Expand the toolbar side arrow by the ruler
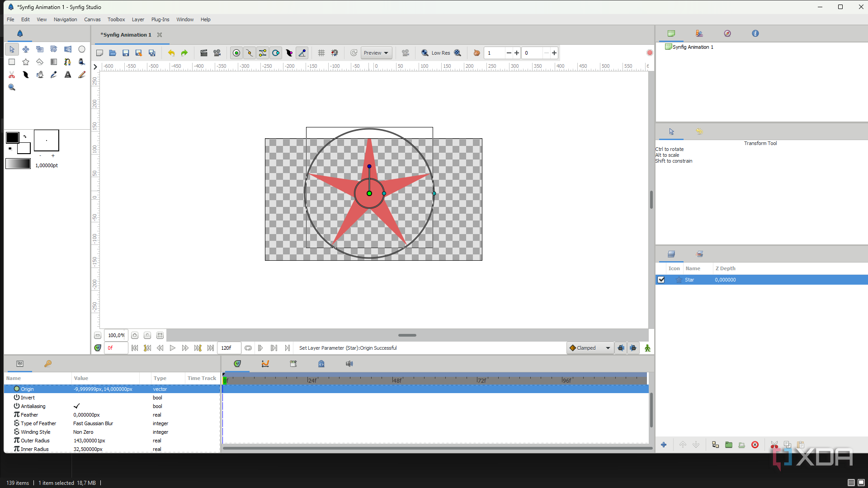This screenshot has width=868, height=488. pyautogui.click(x=95, y=66)
